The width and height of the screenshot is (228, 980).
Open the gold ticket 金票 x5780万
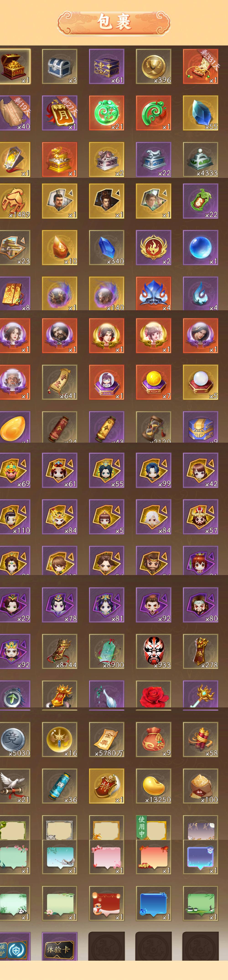tap(106, 739)
